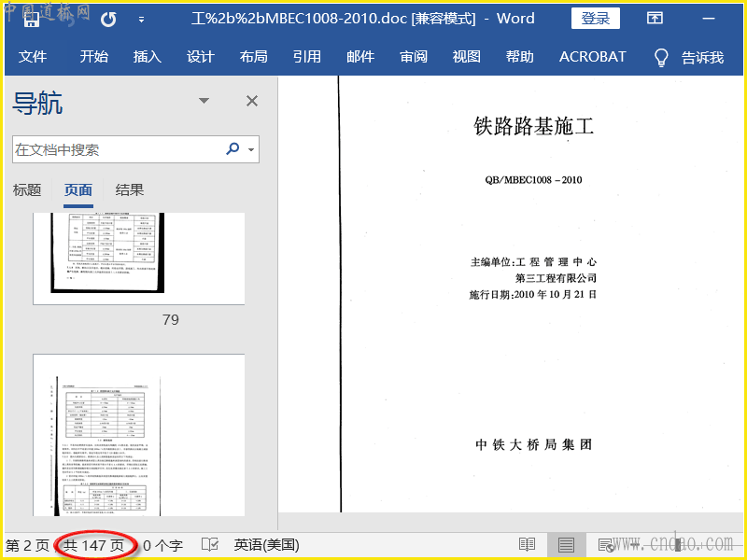Click the Redo/Repeat circular arrow icon

pos(108,19)
